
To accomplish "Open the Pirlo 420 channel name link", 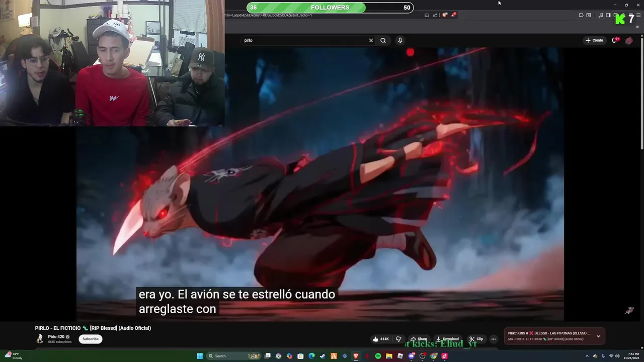I will click(x=56, y=337).
